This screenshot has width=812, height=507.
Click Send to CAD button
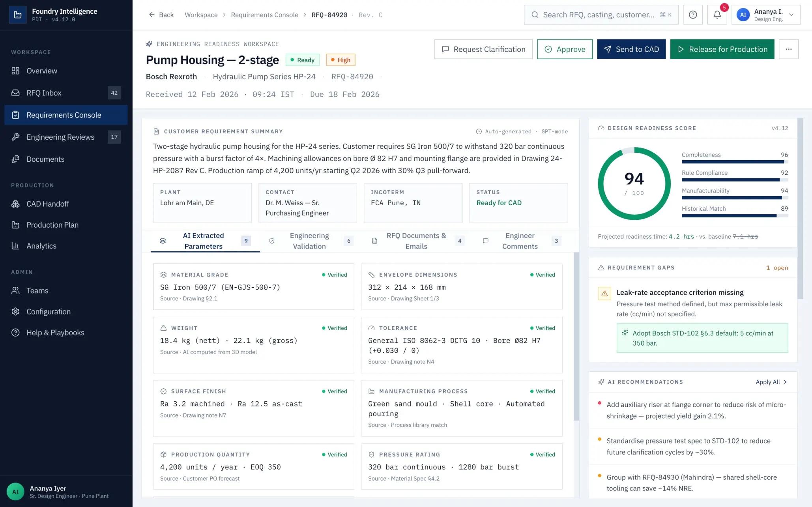point(631,49)
